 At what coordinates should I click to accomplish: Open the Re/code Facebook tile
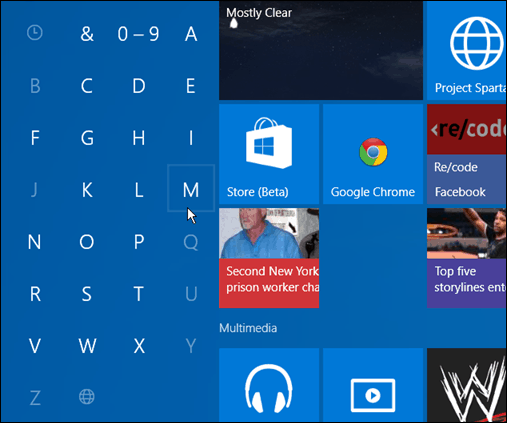click(x=467, y=154)
